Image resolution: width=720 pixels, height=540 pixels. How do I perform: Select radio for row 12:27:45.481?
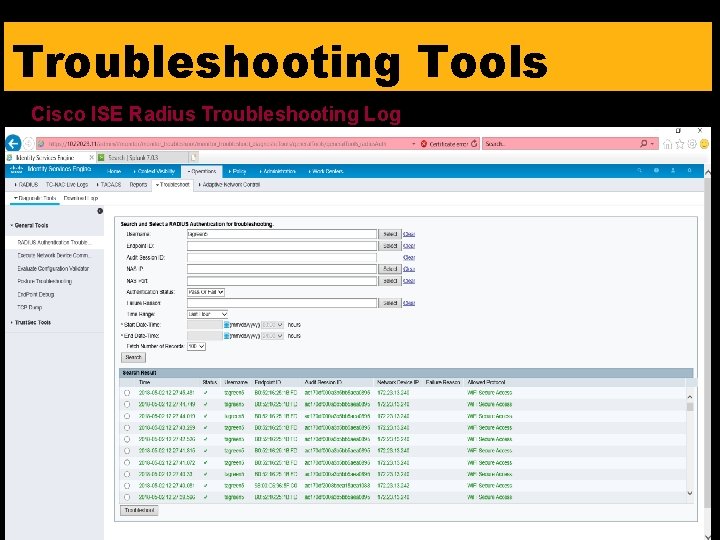[x=127, y=393]
